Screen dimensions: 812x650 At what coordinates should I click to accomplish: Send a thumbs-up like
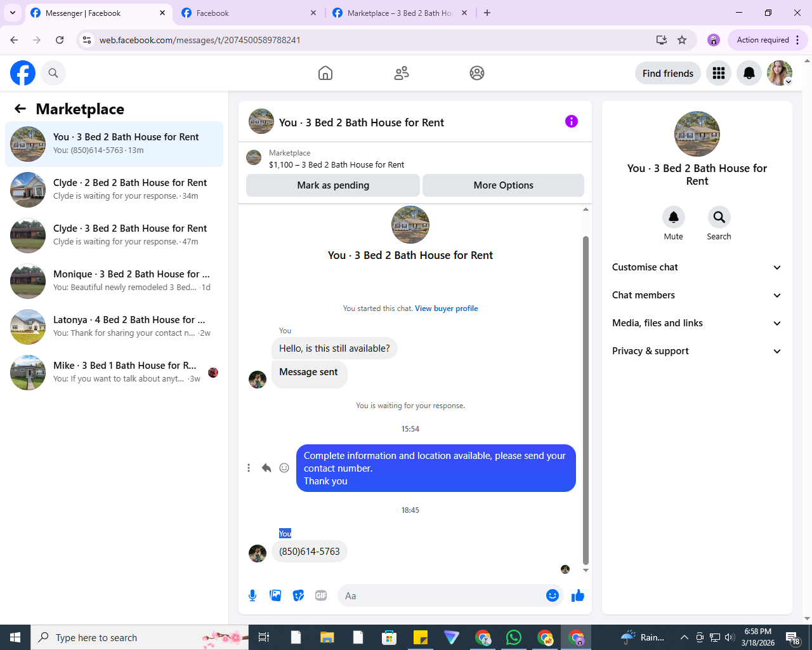(x=578, y=595)
